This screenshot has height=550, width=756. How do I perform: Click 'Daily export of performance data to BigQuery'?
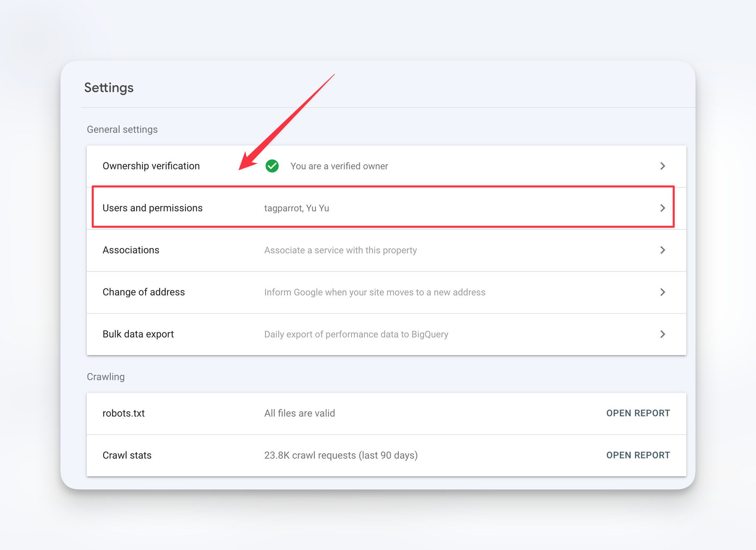point(356,334)
